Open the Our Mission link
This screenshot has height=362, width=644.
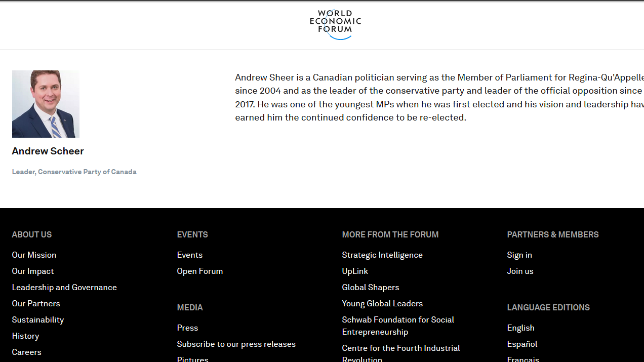click(34, 255)
